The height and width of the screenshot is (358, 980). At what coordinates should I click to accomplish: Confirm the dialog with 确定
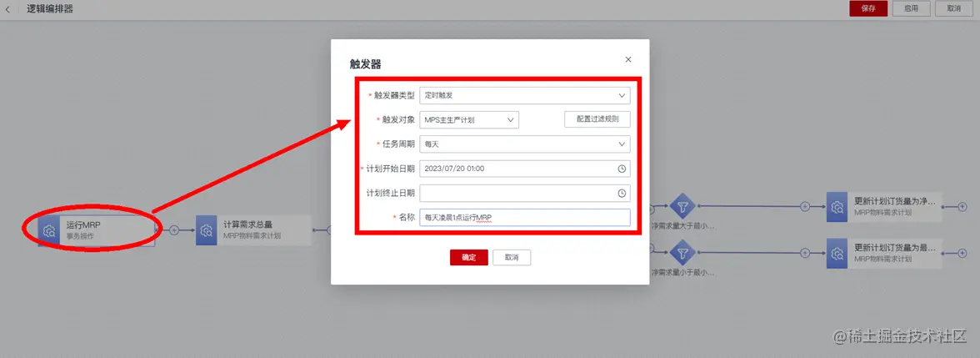(x=468, y=257)
